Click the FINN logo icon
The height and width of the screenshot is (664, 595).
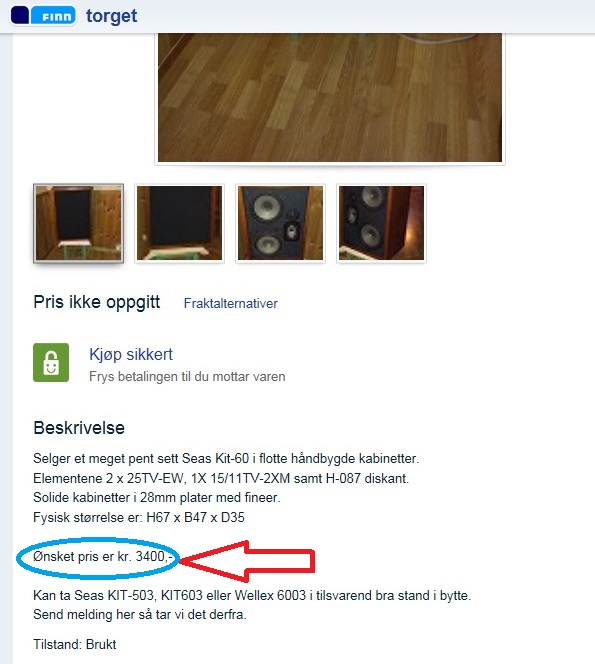[x=53, y=16]
